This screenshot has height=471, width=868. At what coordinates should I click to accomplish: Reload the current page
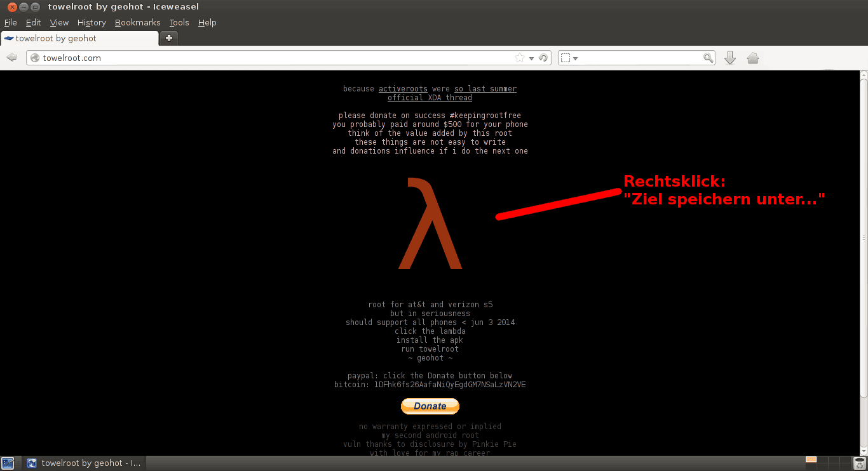coord(543,58)
